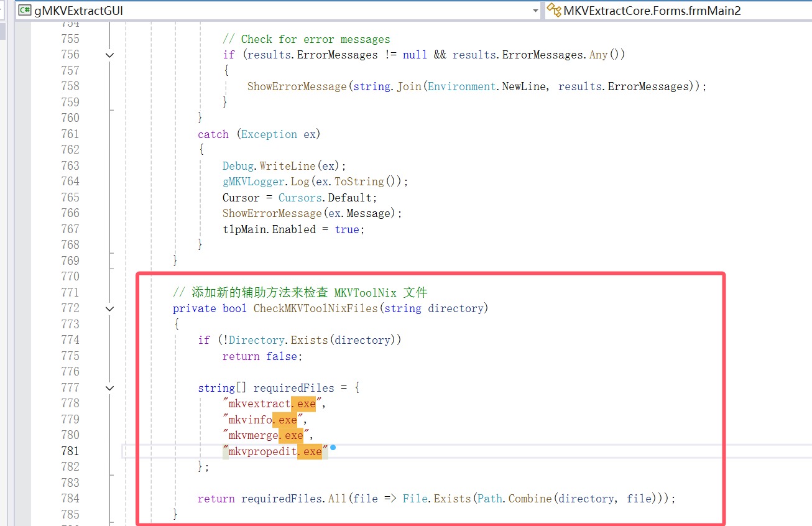
Task: Click the class icon beside MKVExtractCore.Forms.frmMain2
Action: (553, 11)
